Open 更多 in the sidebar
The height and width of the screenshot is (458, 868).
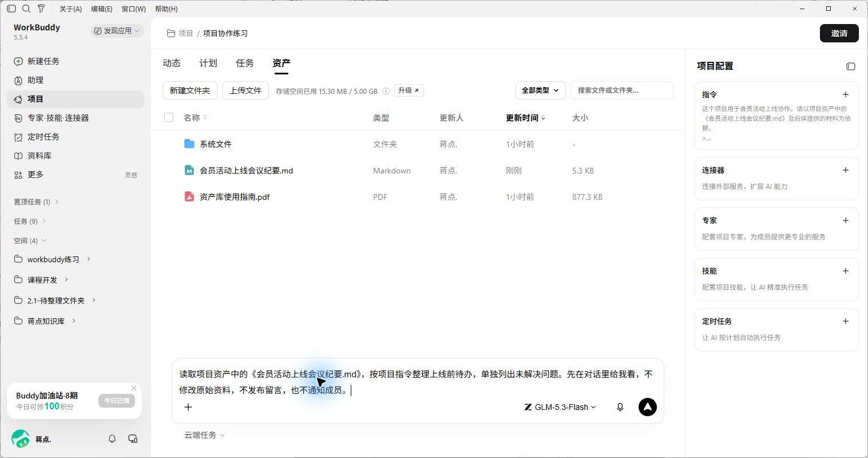pyautogui.click(x=76, y=175)
